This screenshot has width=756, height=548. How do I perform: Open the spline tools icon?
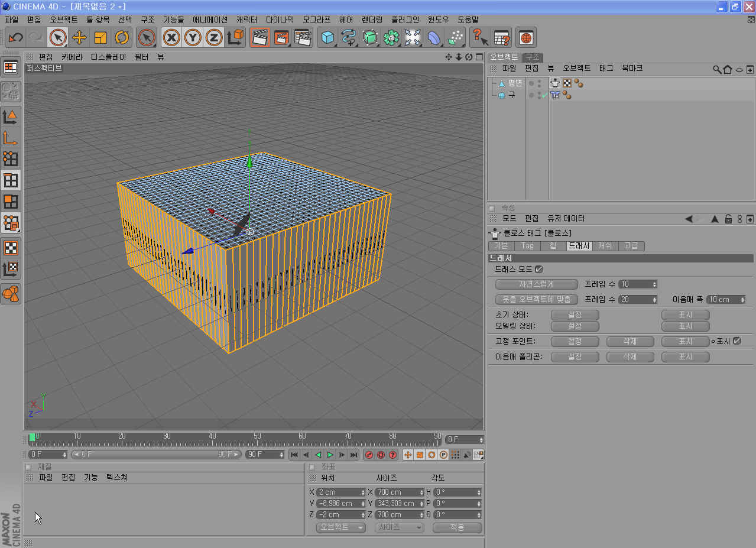pyautogui.click(x=349, y=38)
